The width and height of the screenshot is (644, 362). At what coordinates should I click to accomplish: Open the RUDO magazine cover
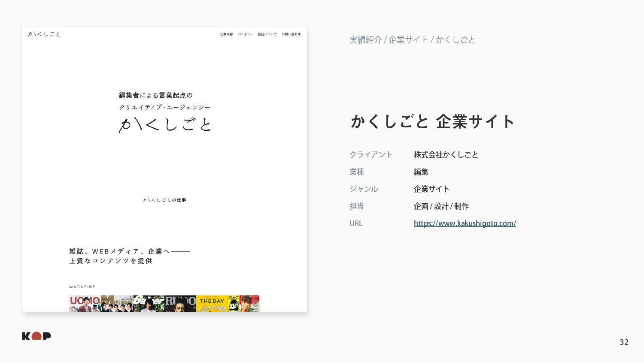pyautogui.click(x=180, y=304)
